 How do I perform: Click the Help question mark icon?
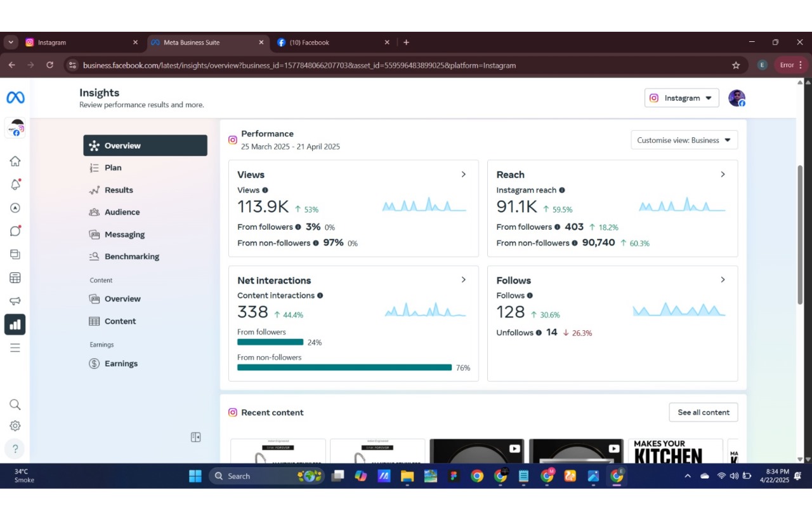pos(15,449)
